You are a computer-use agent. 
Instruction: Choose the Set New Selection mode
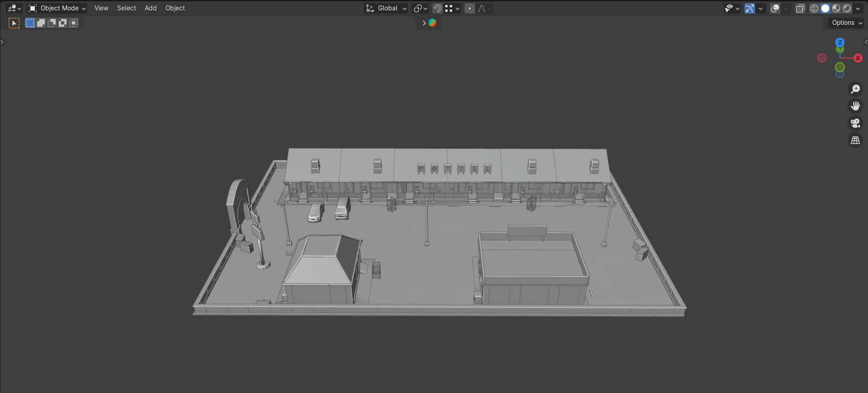pos(30,23)
